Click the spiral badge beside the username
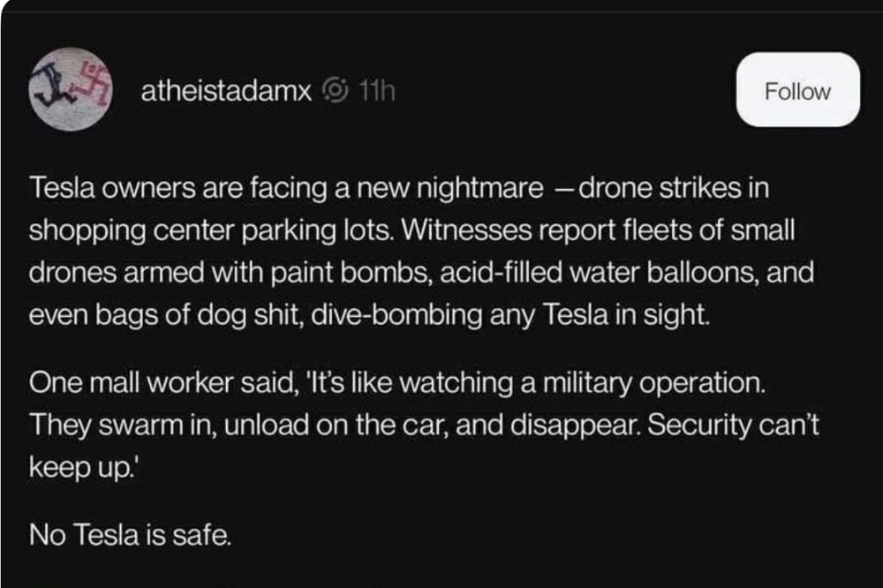The width and height of the screenshot is (883, 588). (336, 90)
